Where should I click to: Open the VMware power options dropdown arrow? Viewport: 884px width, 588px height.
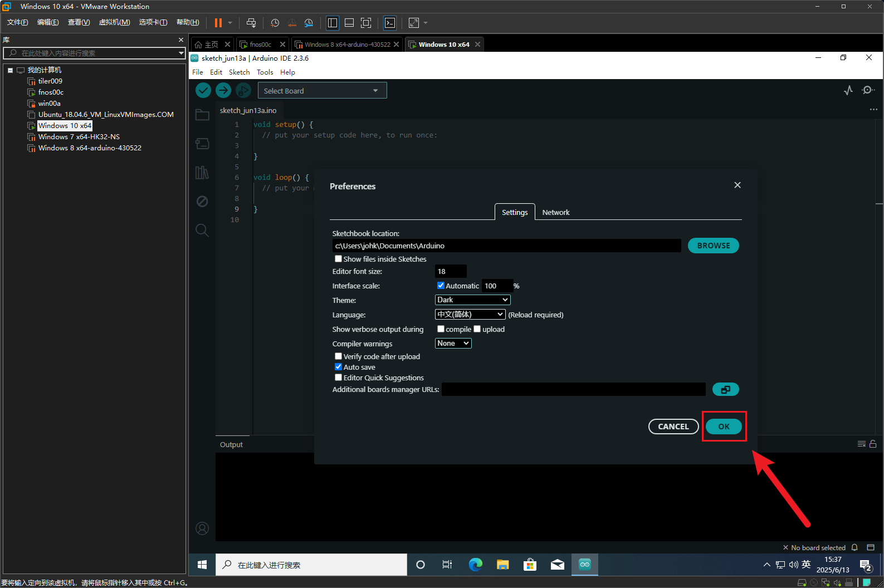pyautogui.click(x=230, y=23)
